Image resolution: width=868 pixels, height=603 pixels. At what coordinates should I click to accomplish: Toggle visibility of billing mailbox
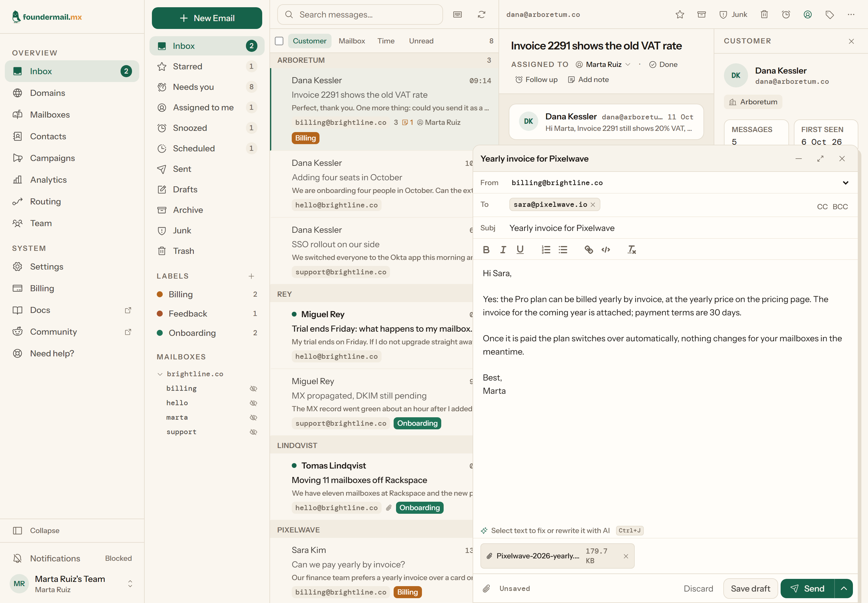(253, 388)
